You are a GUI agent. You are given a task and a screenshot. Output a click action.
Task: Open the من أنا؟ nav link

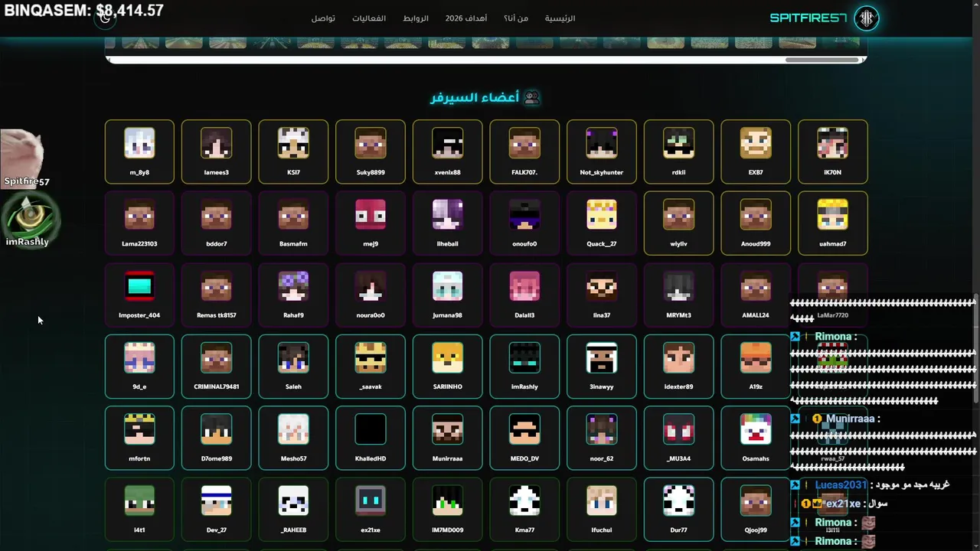pyautogui.click(x=516, y=18)
